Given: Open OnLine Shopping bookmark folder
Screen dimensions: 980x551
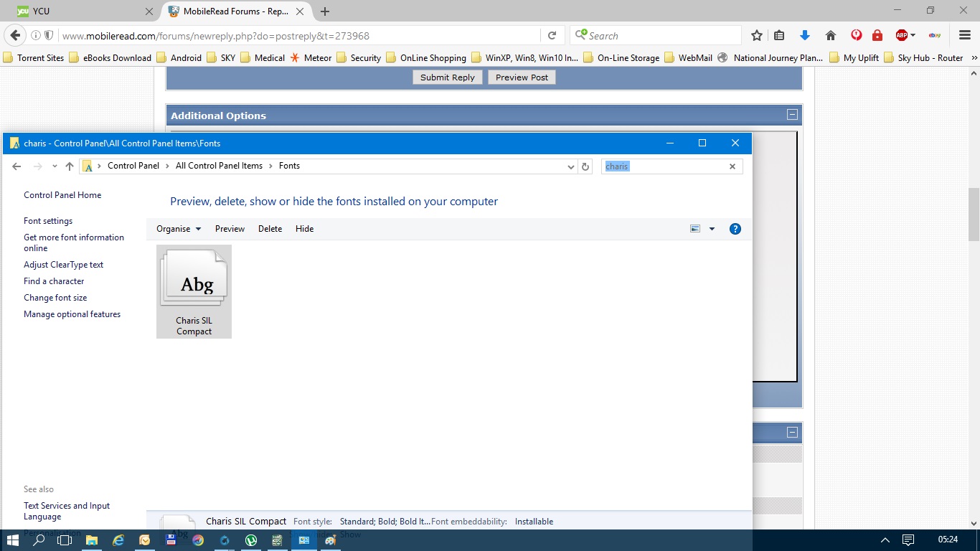Looking at the screenshot, I should [x=426, y=57].
